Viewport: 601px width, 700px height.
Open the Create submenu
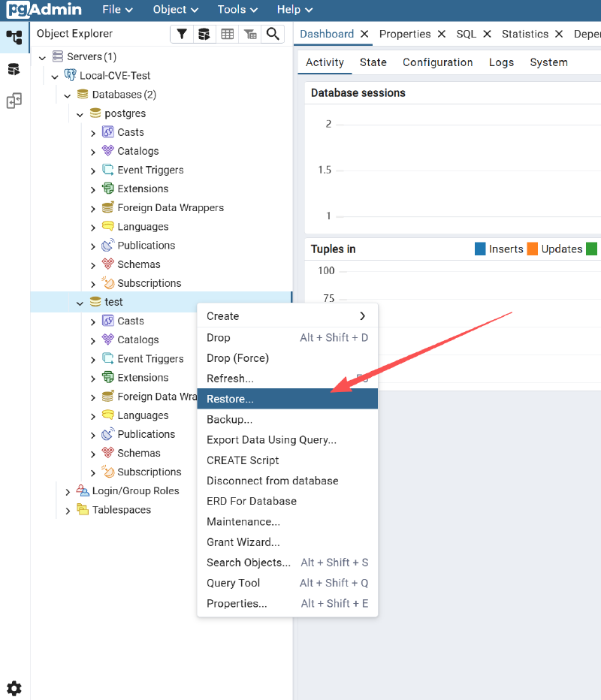[x=288, y=316]
